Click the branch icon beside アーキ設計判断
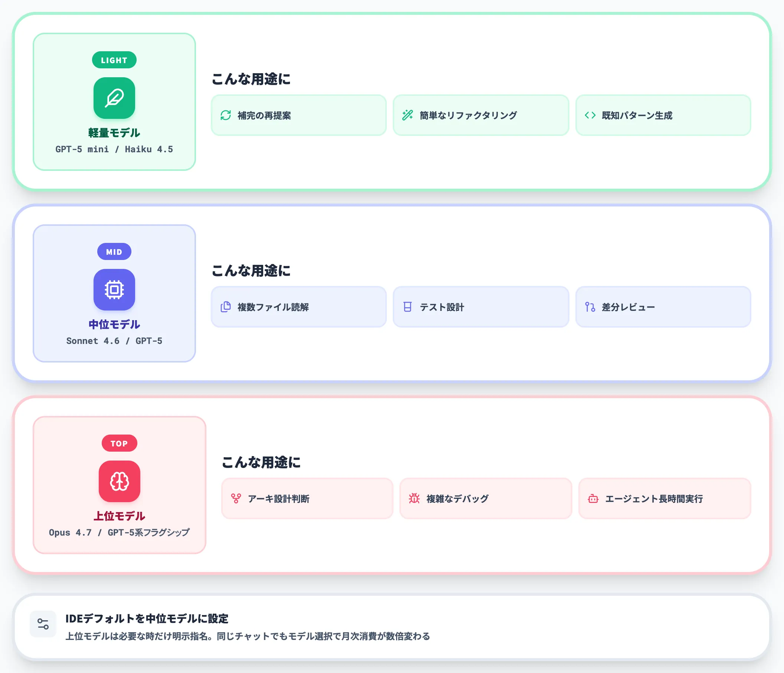Screen dimensions: 784x673 tap(236, 498)
